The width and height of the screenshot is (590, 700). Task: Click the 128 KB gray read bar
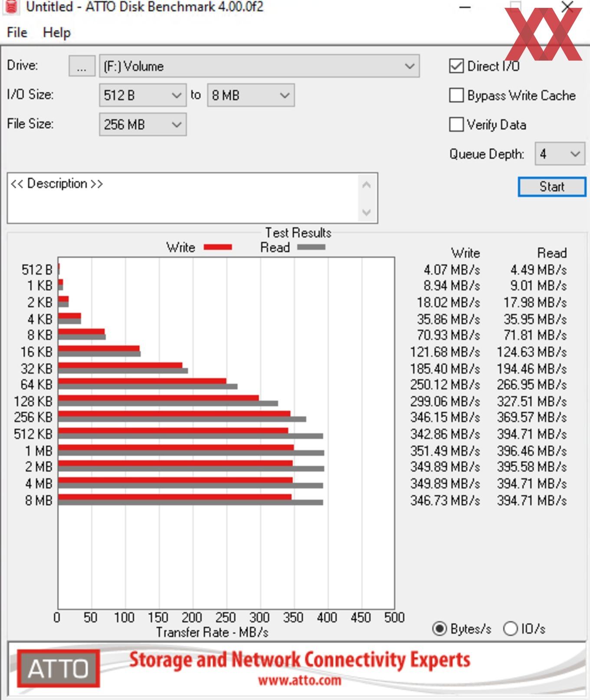coord(168,403)
